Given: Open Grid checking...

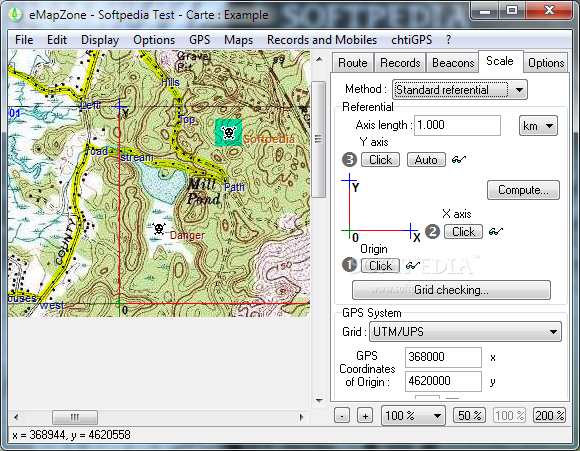Looking at the screenshot, I should point(451,290).
